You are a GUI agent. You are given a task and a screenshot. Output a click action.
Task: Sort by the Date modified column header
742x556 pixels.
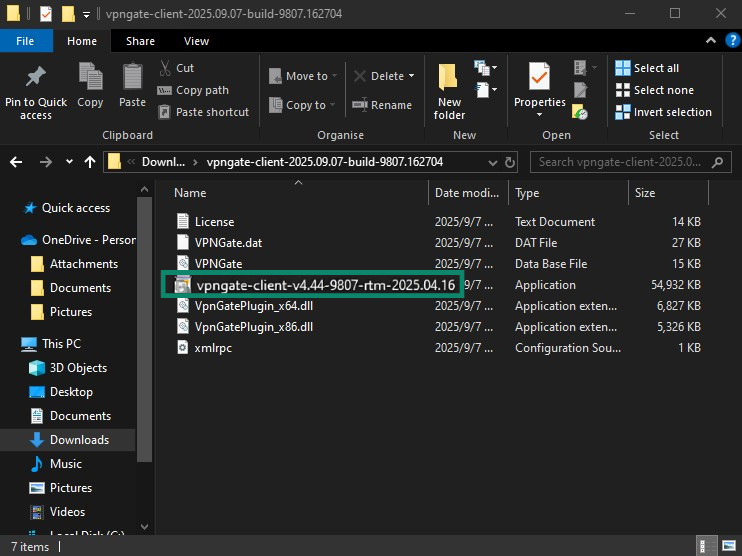[467, 193]
